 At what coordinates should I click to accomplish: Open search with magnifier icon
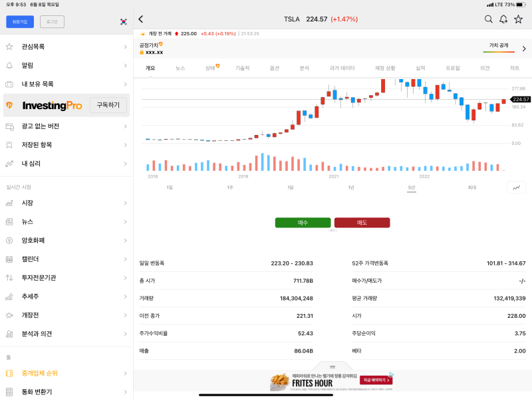tap(488, 19)
